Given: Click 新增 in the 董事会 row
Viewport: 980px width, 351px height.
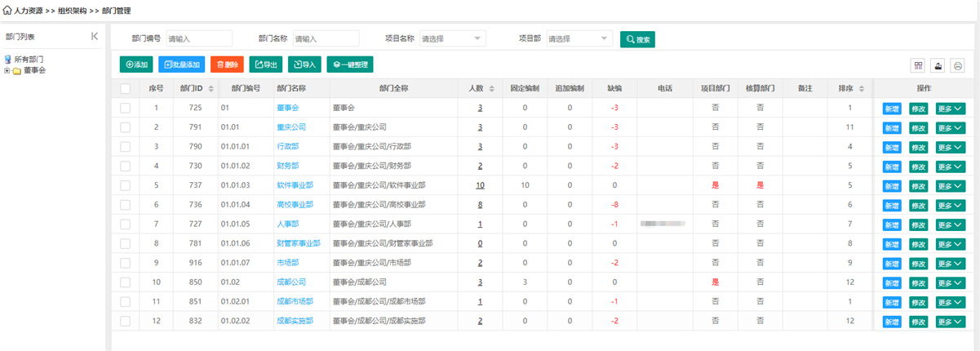Looking at the screenshot, I should click(x=892, y=108).
